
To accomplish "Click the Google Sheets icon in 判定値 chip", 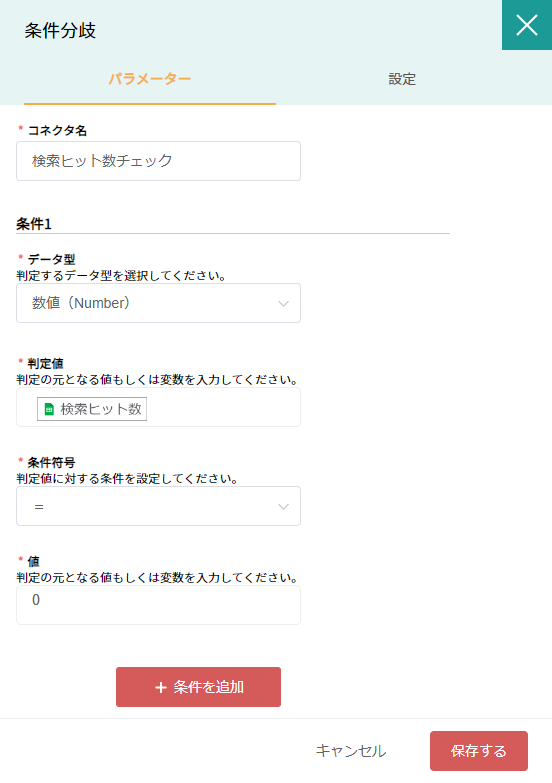I will pyautogui.click(x=49, y=409).
